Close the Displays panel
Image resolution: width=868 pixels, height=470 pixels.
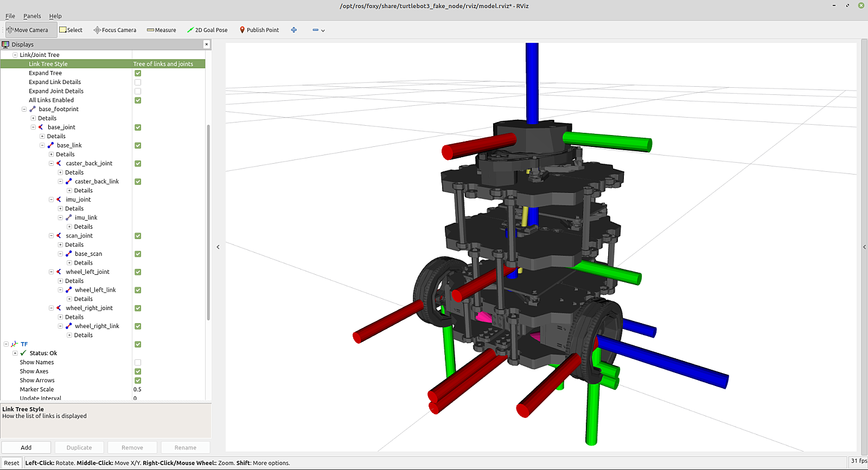[207, 44]
